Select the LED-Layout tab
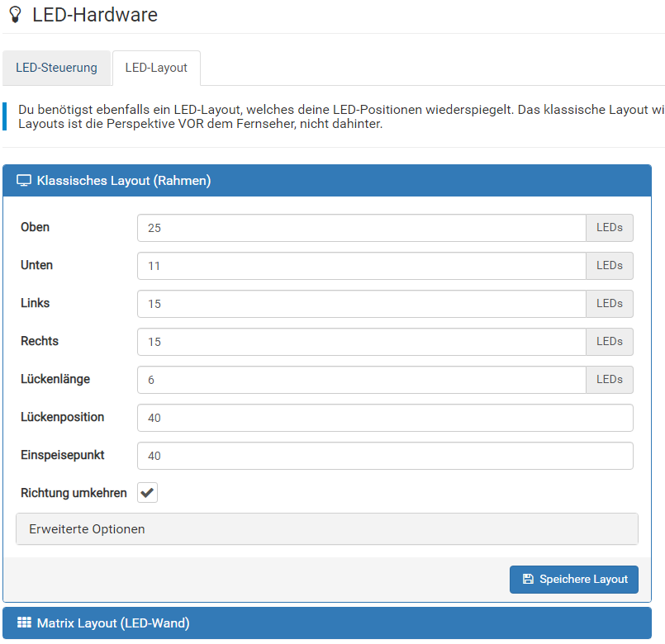Screen dimensions: 665x644 pyautogui.click(x=156, y=68)
